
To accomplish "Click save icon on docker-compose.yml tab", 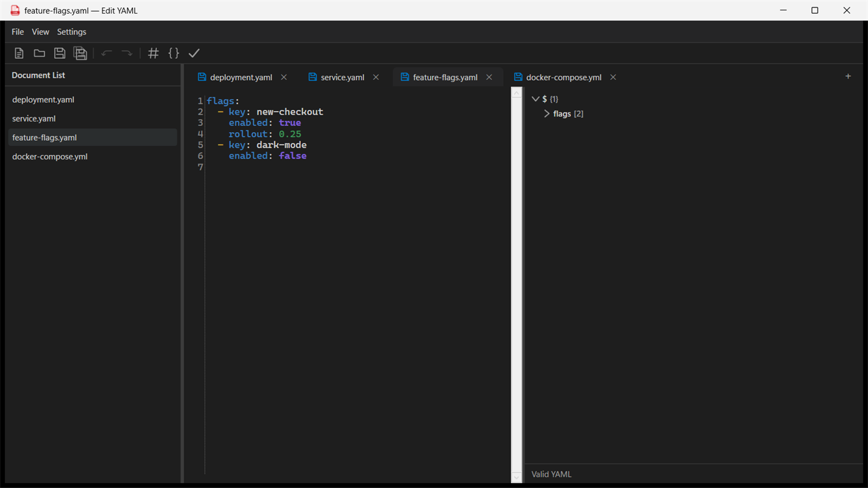I will [518, 77].
